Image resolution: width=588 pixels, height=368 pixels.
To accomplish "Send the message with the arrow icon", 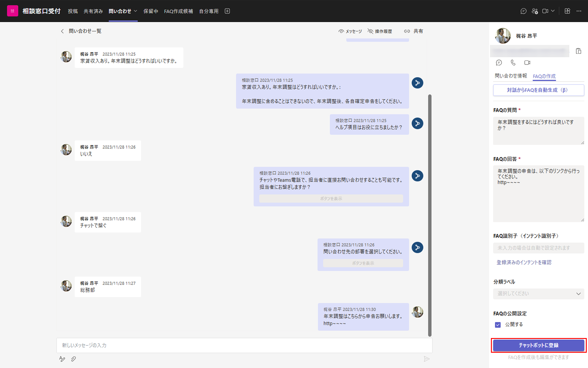I will point(427,359).
